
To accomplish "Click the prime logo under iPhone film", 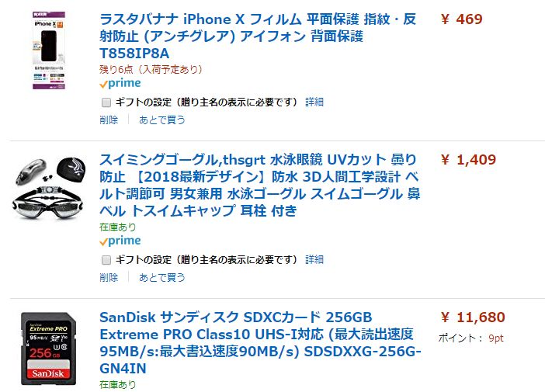I will [120, 84].
